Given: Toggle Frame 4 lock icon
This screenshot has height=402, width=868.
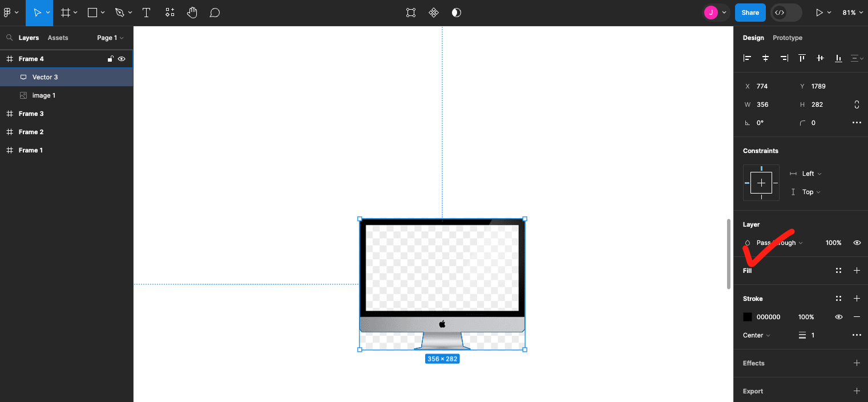Looking at the screenshot, I should click(111, 59).
